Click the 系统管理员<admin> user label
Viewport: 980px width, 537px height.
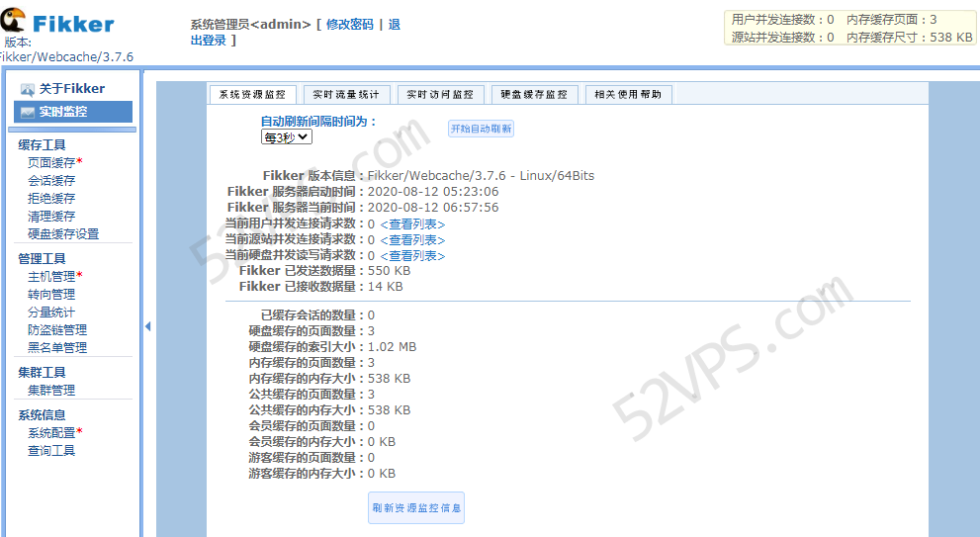click(250, 25)
